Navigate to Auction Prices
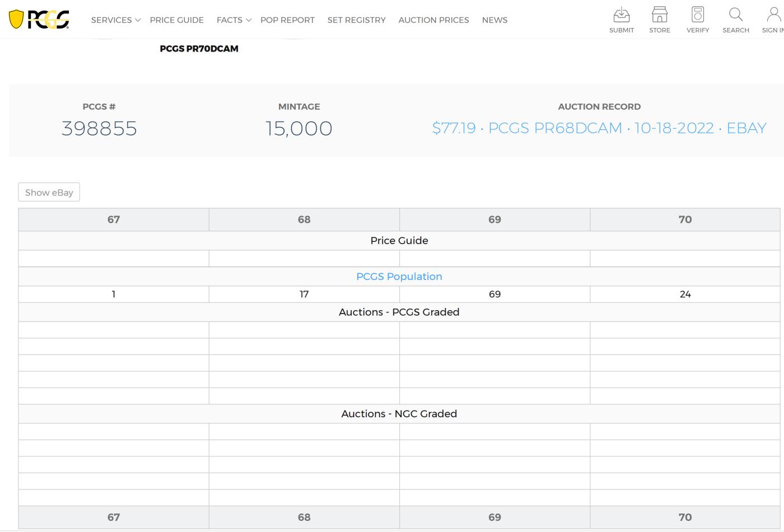This screenshot has width=784, height=532. [433, 20]
